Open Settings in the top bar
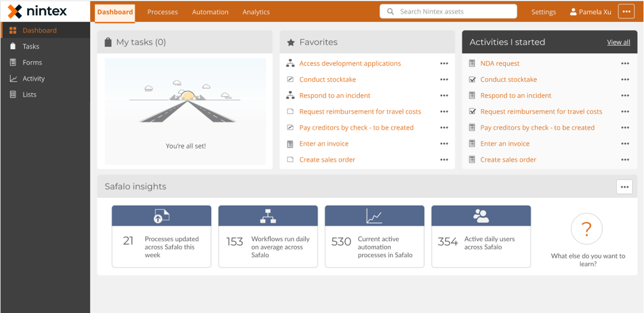This screenshot has height=313, width=644. coord(544,12)
